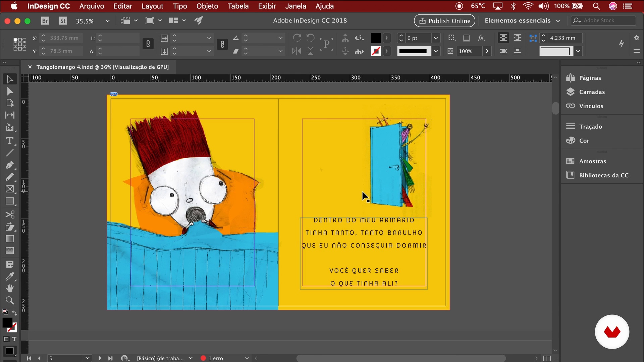Viewport: 644px width, 362px height.
Task: Select the Pen tool
Action: (10, 165)
